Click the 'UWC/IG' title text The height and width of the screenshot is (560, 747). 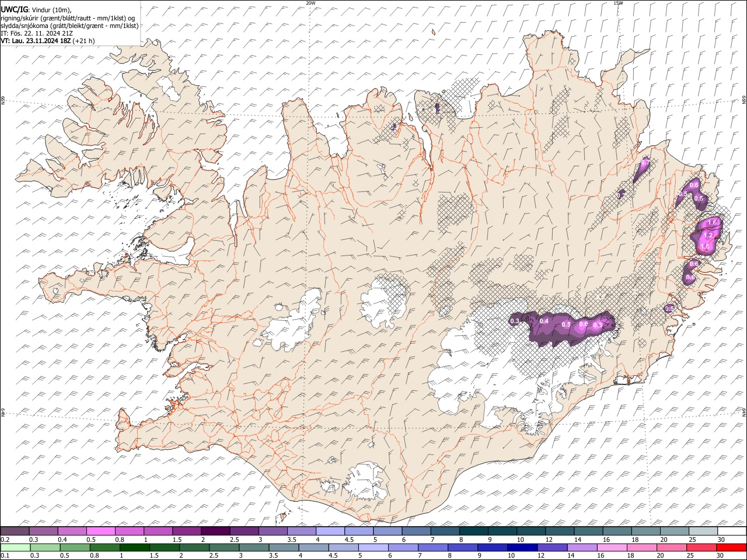(15, 9)
